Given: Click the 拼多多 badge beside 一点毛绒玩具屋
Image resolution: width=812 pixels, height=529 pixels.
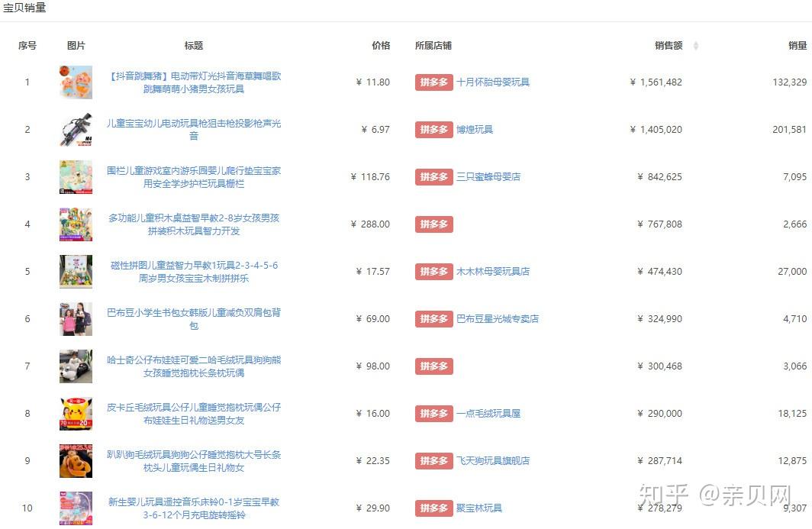Looking at the screenshot, I should point(434,413).
